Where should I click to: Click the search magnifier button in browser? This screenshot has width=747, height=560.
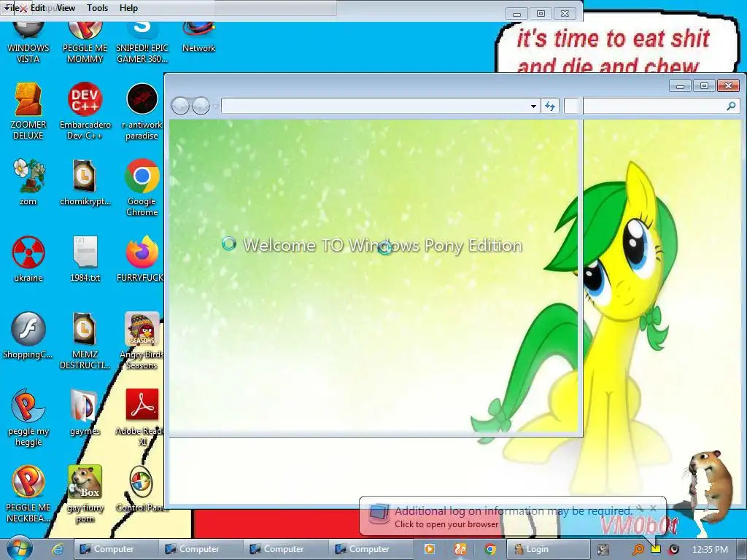click(731, 106)
